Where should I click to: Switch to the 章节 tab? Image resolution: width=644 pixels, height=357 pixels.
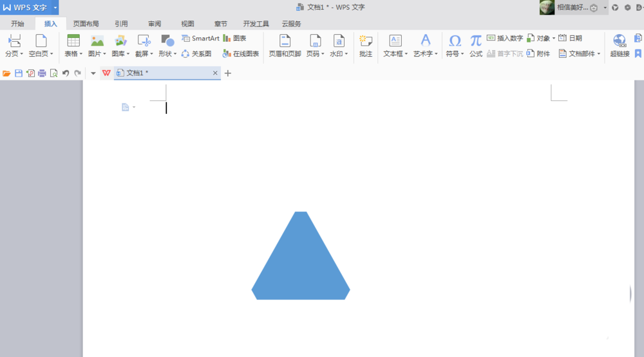tap(220, 24)
